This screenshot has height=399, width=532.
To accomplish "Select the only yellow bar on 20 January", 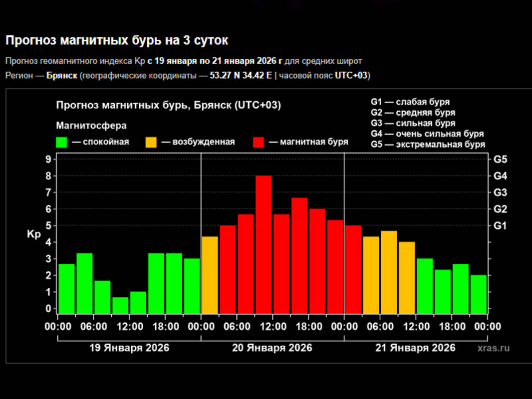I will (210, 275).
